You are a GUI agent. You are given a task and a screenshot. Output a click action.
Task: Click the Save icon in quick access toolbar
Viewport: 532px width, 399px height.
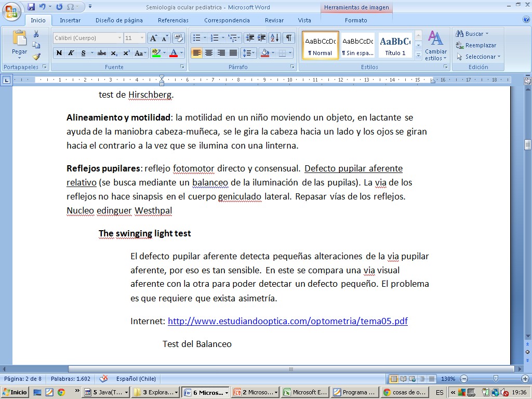(31, 7)
